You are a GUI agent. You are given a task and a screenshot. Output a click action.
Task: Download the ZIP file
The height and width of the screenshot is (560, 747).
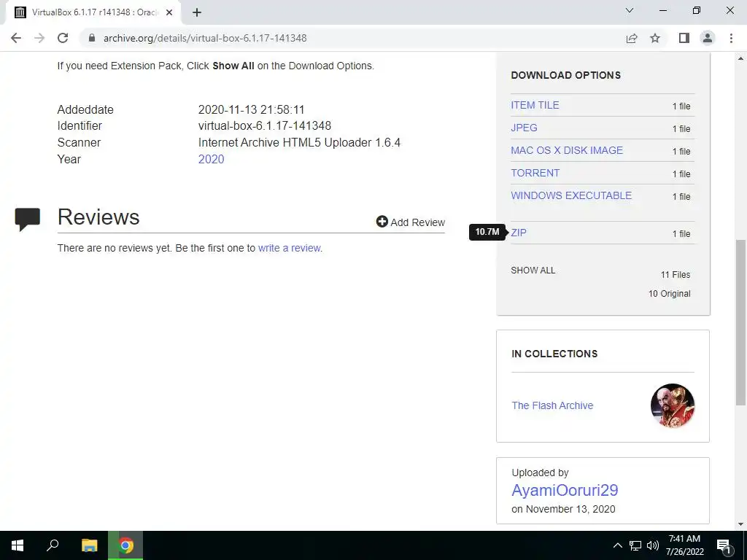point(519,233)
